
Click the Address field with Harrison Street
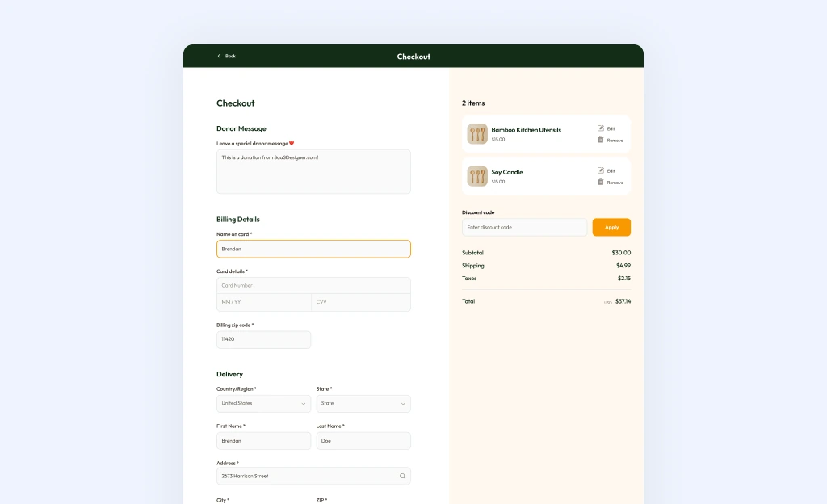click(x=313, y=476)
